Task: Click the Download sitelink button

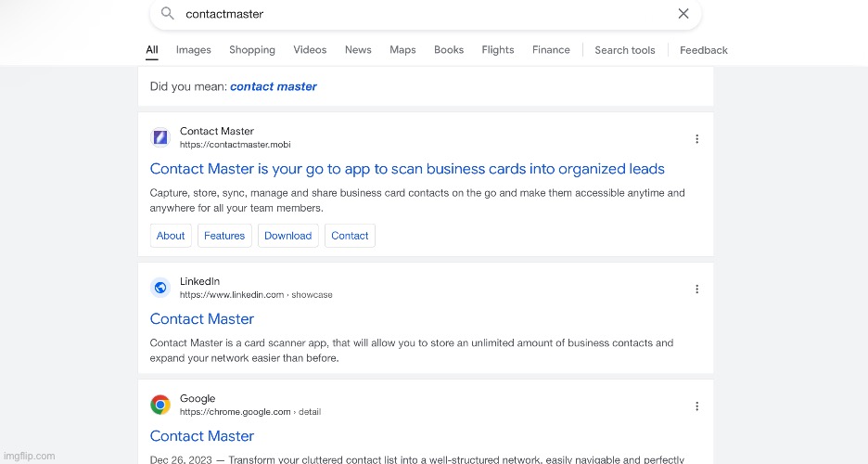Action: pos(287,236)
